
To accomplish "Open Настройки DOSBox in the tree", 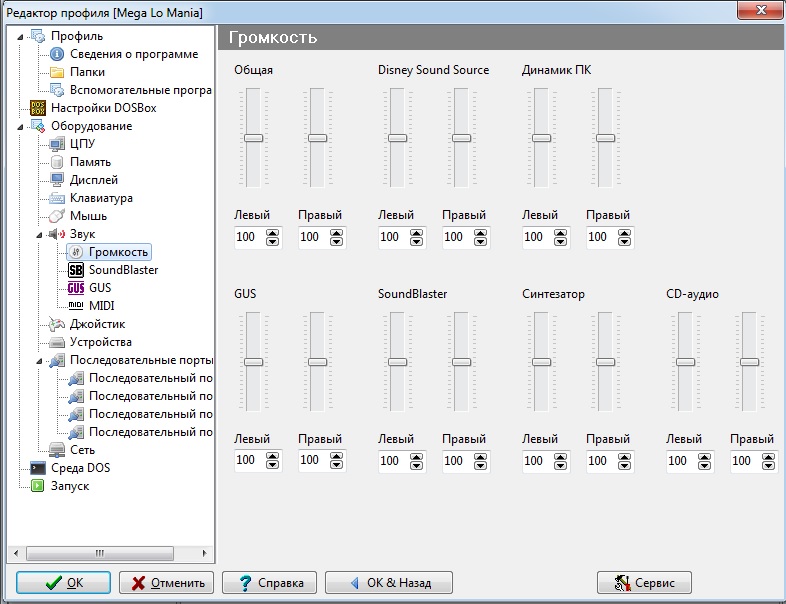I will tap(103, 108).
